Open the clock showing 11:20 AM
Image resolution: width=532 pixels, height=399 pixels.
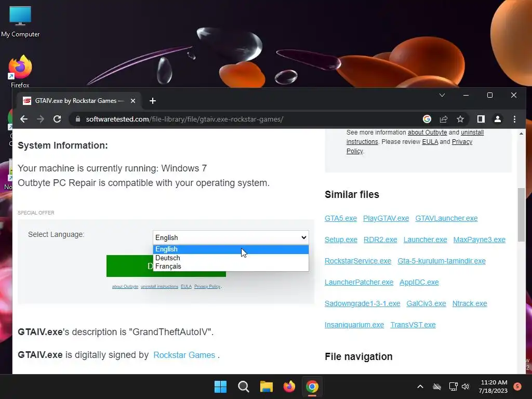(x=493, y=387)
